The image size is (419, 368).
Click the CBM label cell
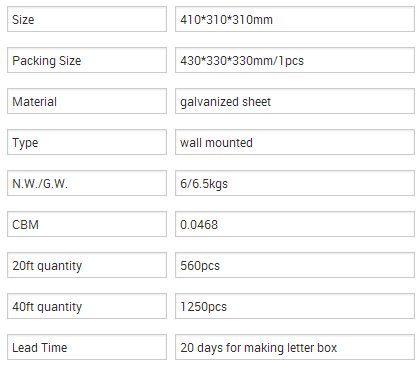[87, 224]
